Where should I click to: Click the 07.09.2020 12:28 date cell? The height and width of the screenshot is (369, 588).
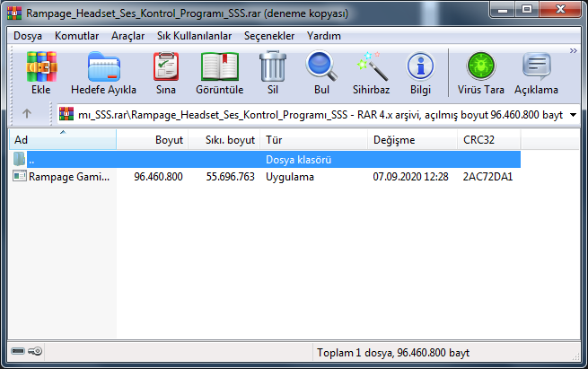point(410,177)
